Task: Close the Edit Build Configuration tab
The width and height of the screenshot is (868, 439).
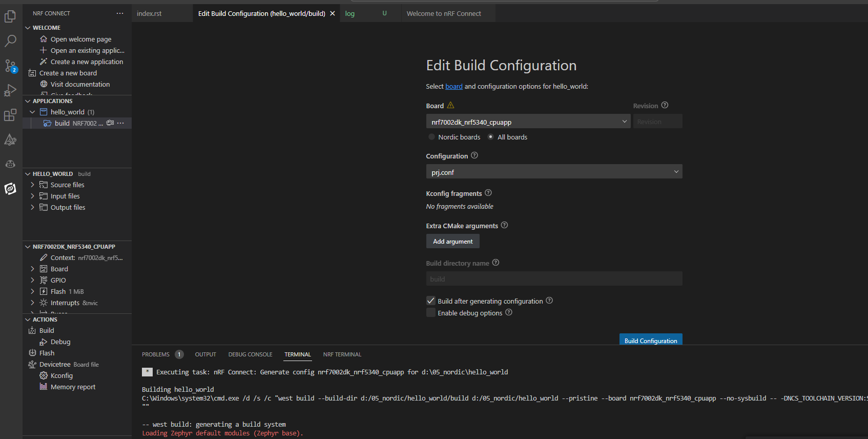Action: click(x=333, y=13)
